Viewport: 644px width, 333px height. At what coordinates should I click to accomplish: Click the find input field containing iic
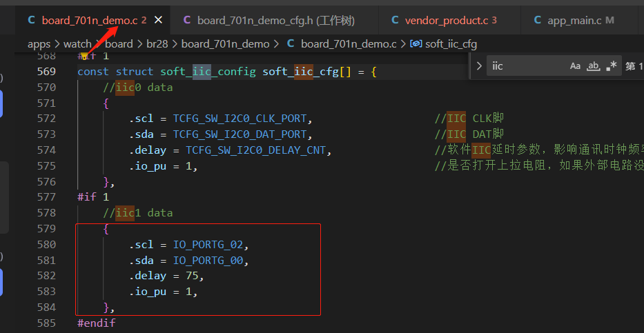pos(528,66)
